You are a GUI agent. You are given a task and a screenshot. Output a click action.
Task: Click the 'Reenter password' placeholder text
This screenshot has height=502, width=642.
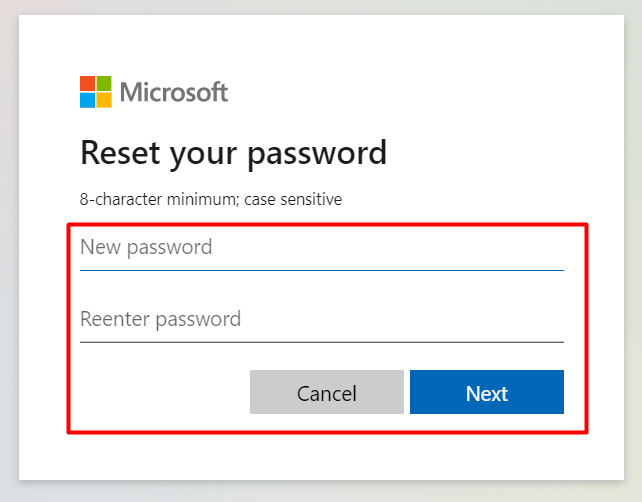coord(160,319)
